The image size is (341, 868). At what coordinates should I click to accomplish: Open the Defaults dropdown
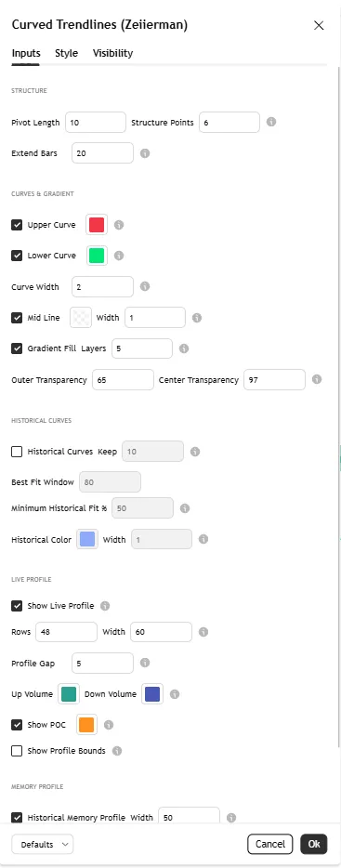pos(42,844)
